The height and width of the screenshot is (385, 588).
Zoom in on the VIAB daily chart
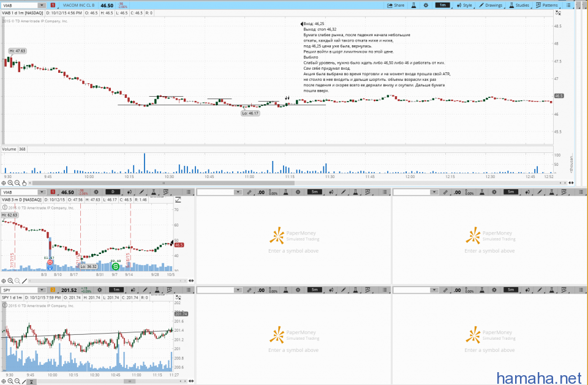click(x=10, y=281)
